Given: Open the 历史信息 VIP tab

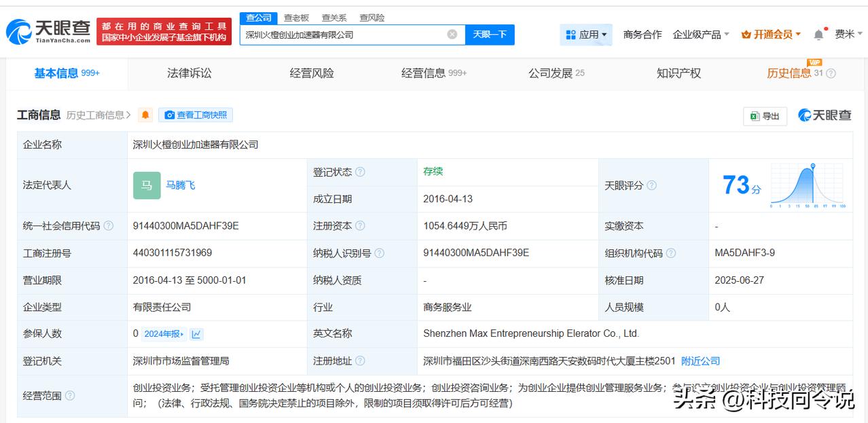Looking at the screenshot, I should (x=795, y=73).
